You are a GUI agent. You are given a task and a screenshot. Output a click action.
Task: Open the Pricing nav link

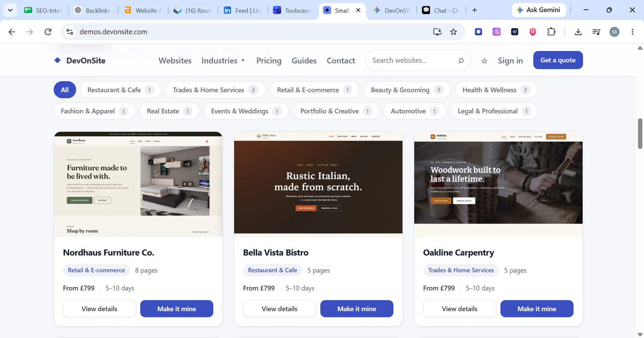pos(269,61)
